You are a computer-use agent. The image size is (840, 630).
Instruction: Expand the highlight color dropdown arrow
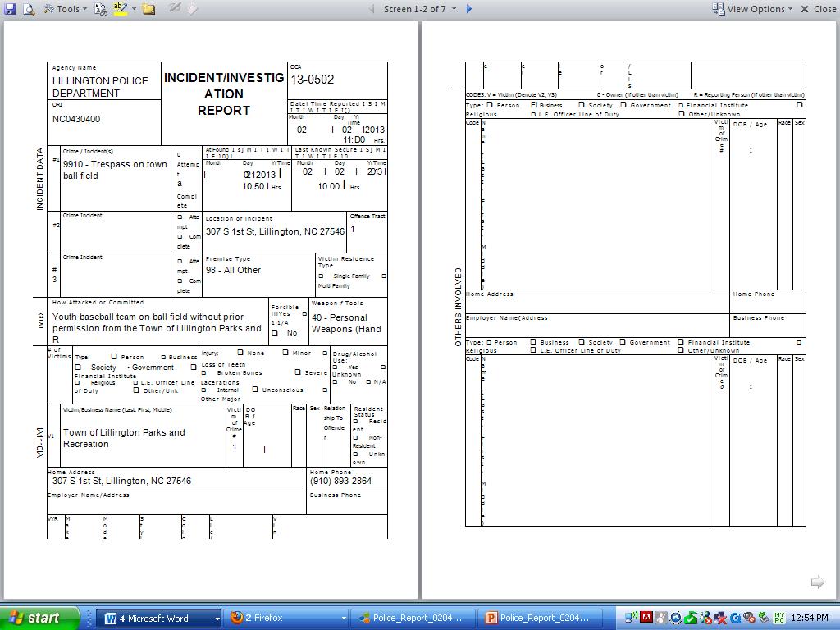point(134,8)
